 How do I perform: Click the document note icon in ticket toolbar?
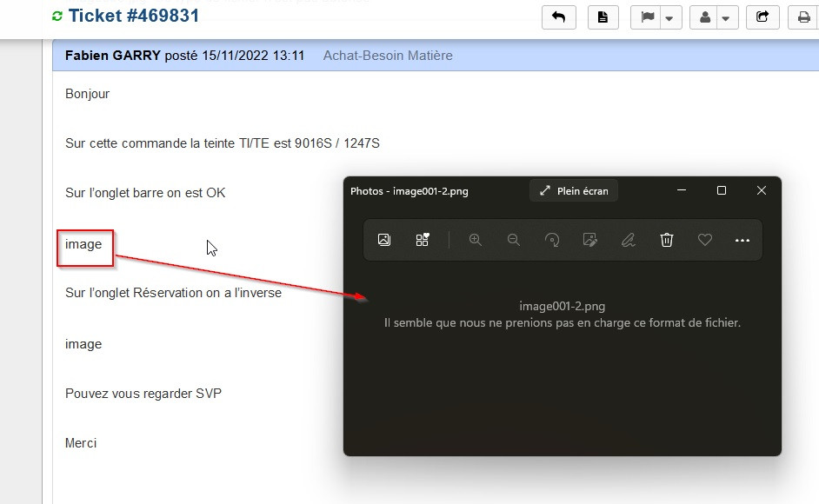603,17
